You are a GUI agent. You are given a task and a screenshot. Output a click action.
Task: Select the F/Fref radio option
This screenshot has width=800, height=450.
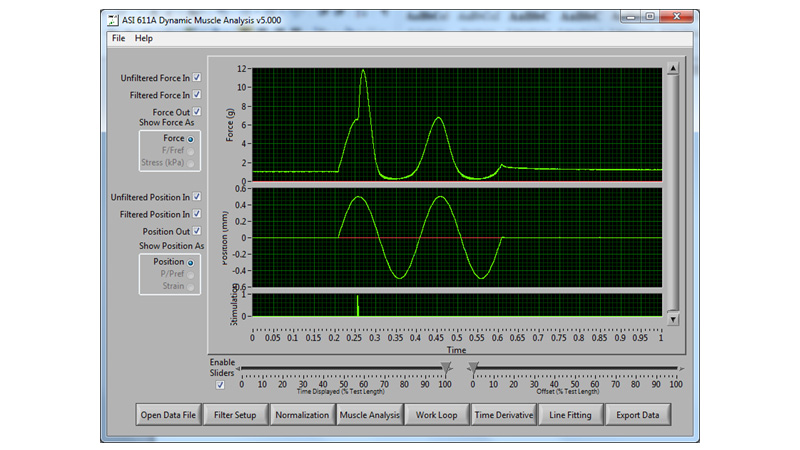(x=190, y=151)
